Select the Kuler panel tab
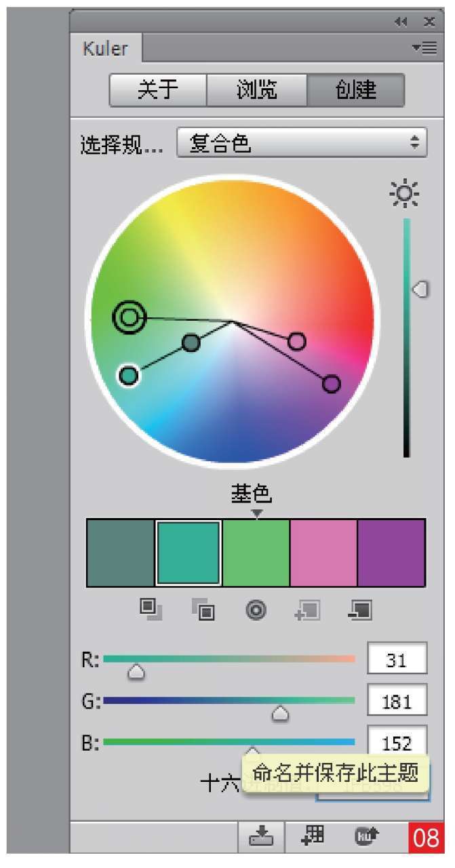The width and height of the screenshot is (455, 868). click(105, 49)
